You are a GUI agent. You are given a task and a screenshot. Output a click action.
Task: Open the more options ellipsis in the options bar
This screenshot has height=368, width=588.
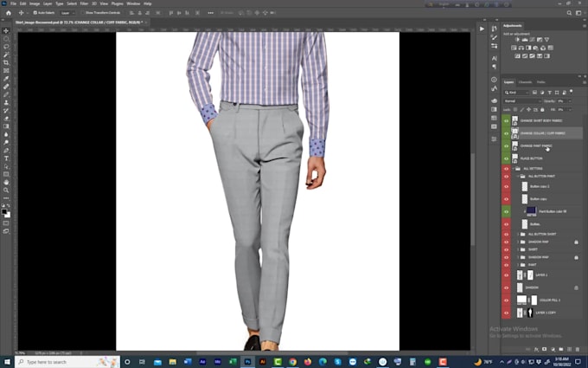click(211, 13)
